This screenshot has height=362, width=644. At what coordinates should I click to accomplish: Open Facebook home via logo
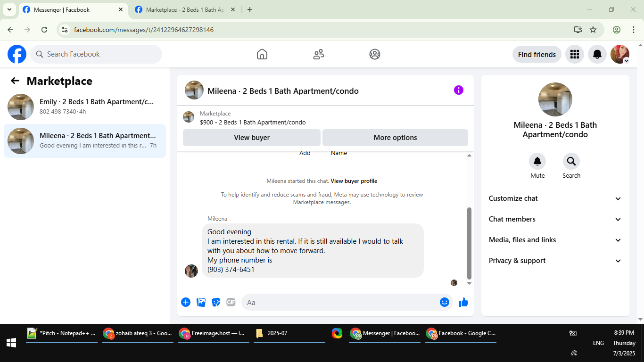click(17, 54)
